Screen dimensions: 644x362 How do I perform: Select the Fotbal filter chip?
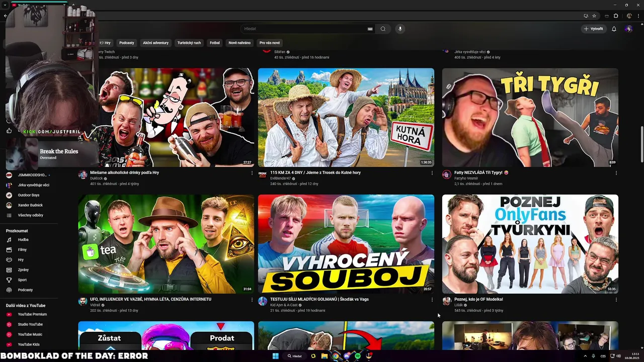tap(215, 43)
